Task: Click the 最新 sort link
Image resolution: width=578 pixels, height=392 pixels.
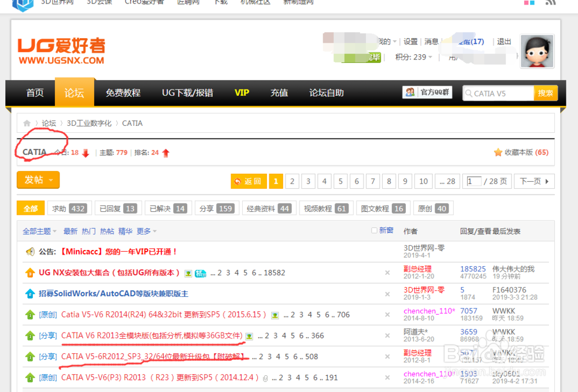Action: coord(71,232)
